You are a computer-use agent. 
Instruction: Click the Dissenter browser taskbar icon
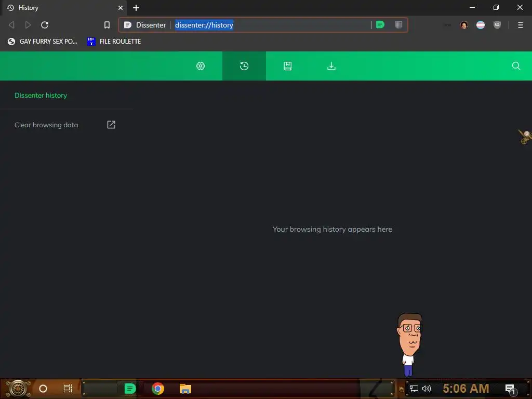[x=130, y=389]
